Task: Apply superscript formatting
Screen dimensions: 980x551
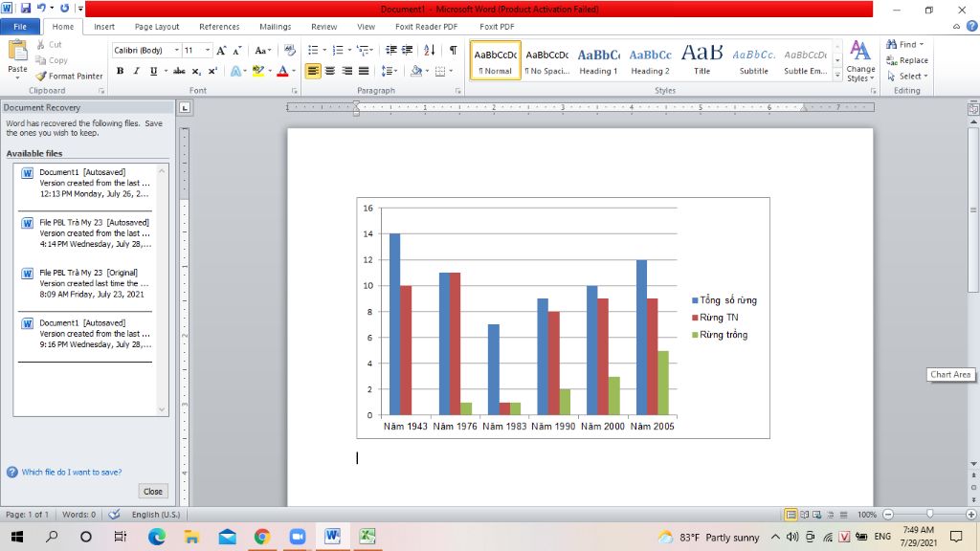Action: [x=212, y=71]
